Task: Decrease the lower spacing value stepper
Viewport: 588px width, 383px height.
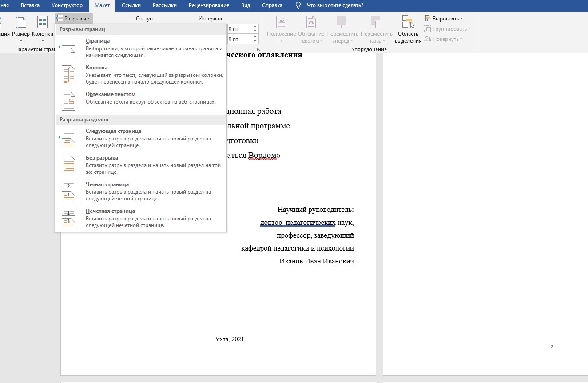Action: pyautogui.click(x=255, y=41)
